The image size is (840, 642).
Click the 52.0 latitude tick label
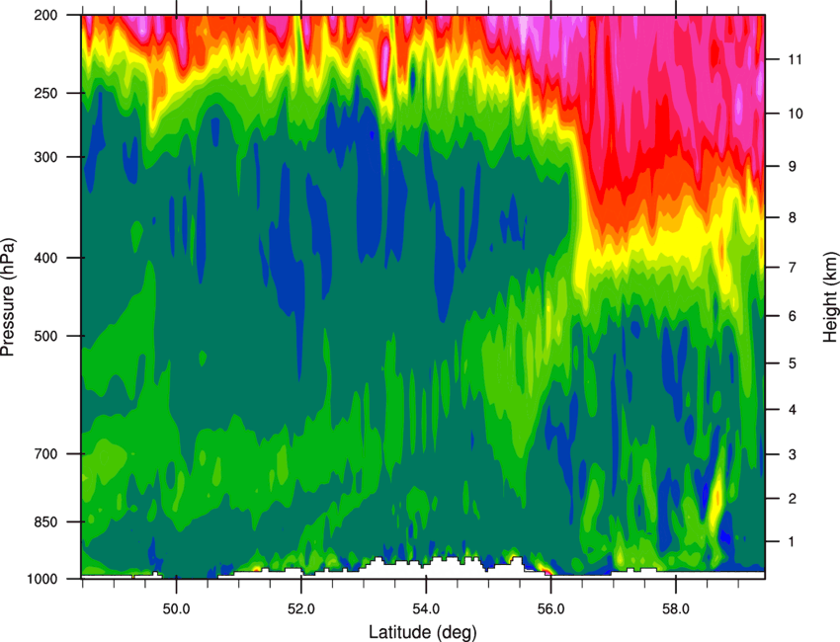[x=301, y=608]
